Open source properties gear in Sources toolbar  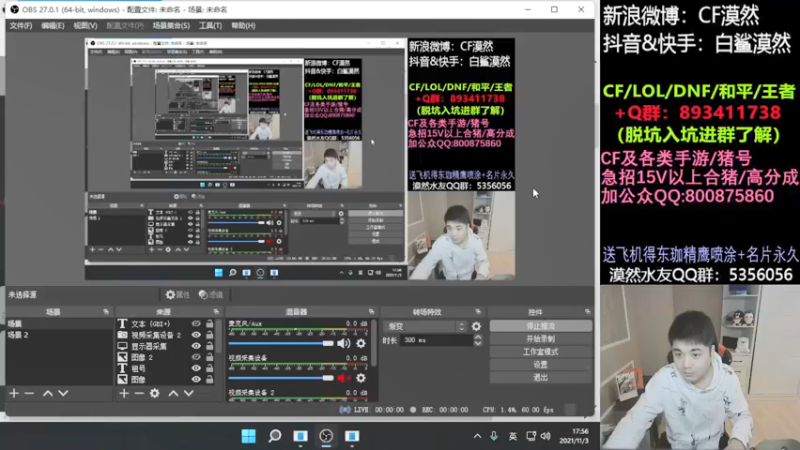(x=155, y=393)
